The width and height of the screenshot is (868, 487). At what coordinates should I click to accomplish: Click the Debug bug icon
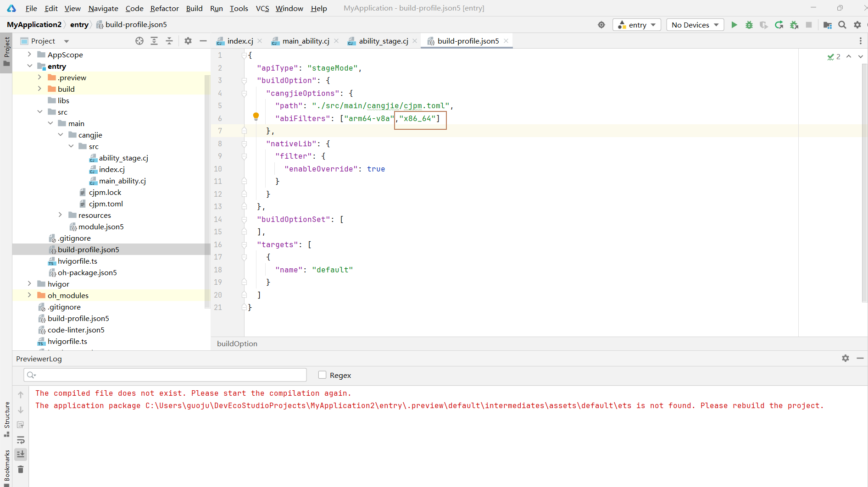point(749,25)
